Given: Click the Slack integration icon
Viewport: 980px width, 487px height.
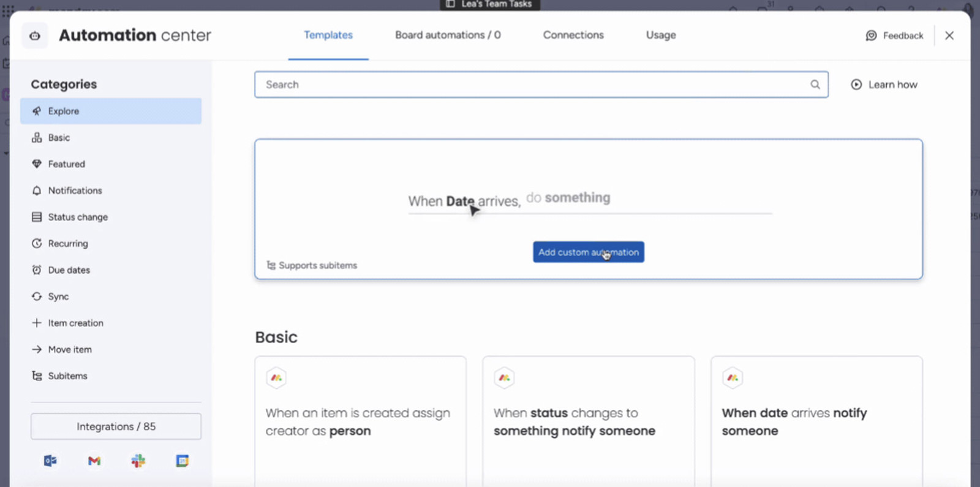Looking at the screenshot, I should tap(138, 461).
